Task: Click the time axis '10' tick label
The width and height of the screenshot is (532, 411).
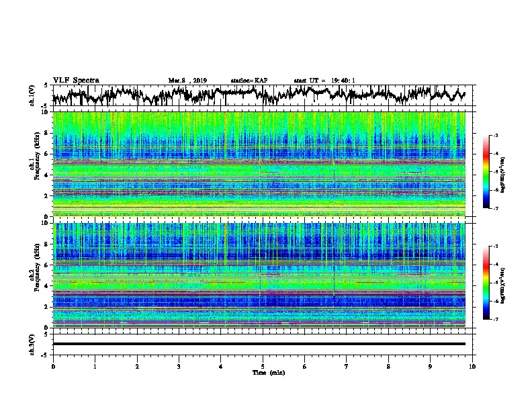Action: 472,367
